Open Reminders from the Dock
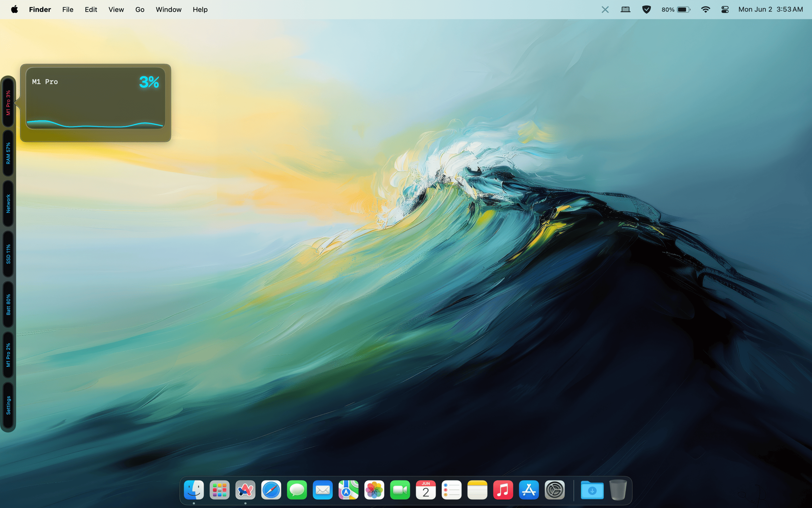The height and width of the screenshot is (508, 812). point(452,490)
